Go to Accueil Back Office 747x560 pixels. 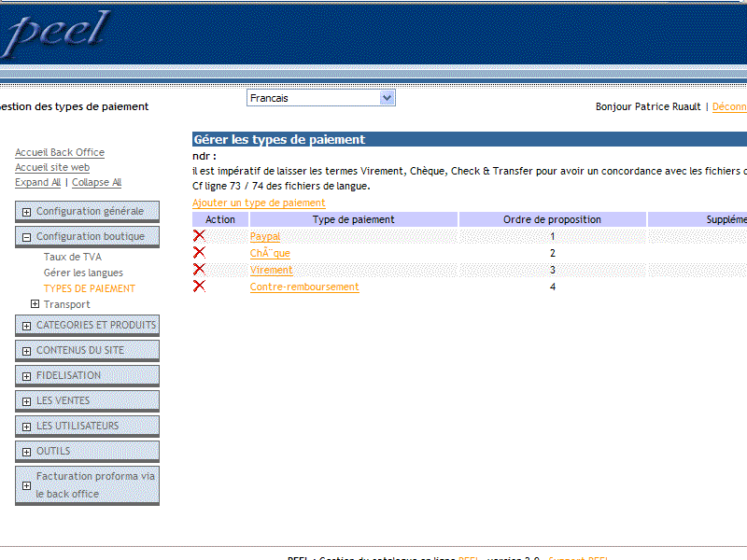point(60,152)
